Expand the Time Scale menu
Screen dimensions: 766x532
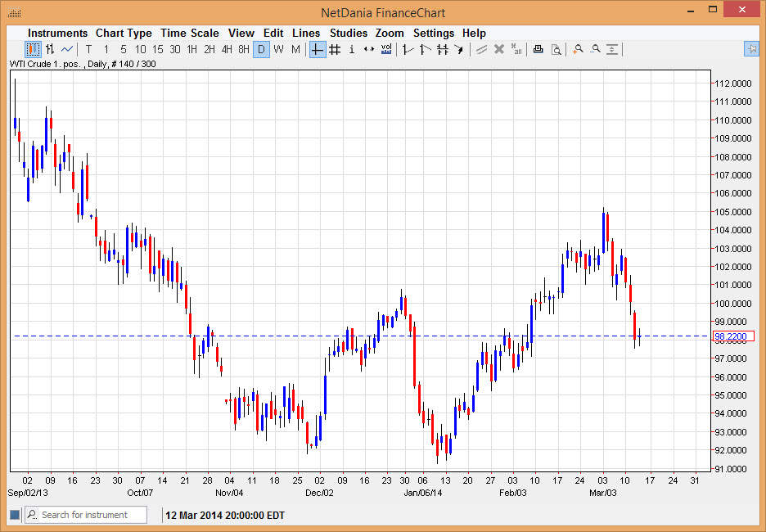pyautogui.click(x=189, y=33)
